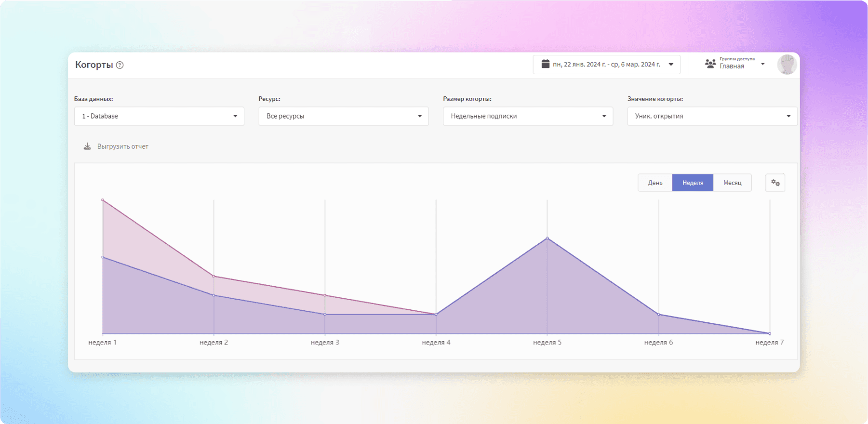Click the date range text field

pos(606,65)
